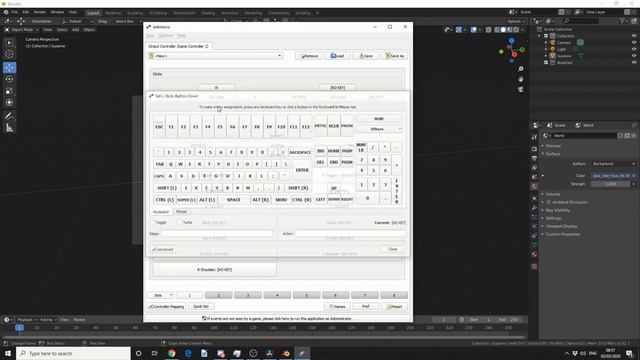
Task: Open Edge browser from the taskbar
Action: pyautogui.click(x=188, y=353)
